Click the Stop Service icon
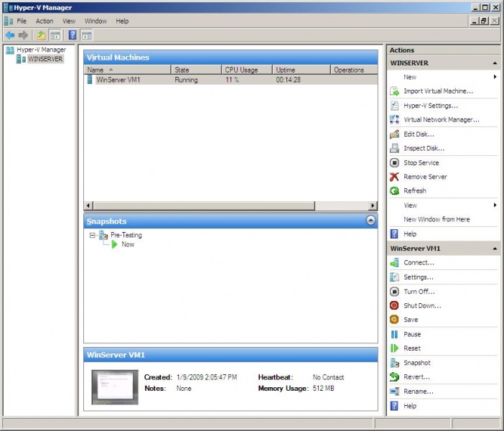 pos(394,163)
